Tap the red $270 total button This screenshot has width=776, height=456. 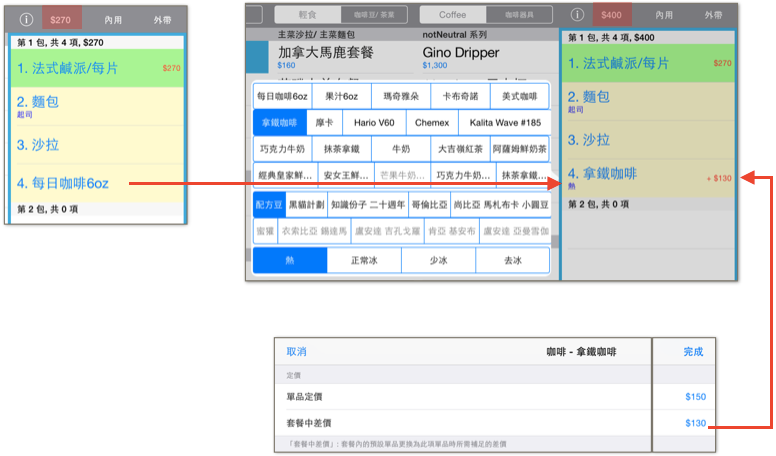click(x=61, y=20)
